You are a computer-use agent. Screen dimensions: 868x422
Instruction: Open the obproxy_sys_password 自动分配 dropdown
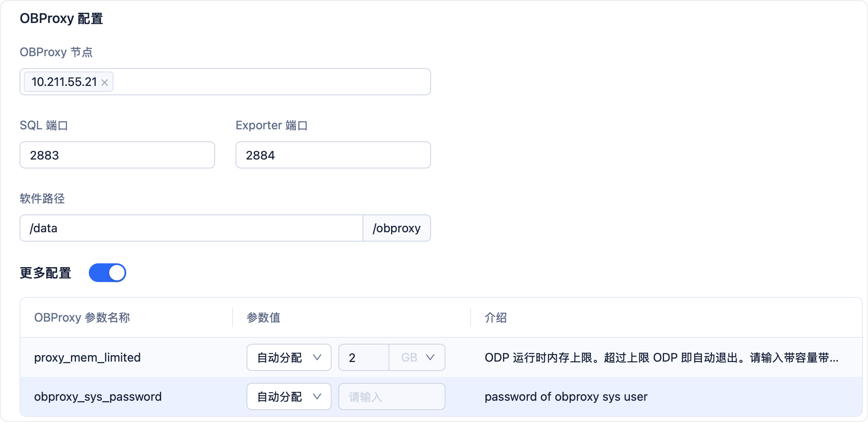point(289,396)
